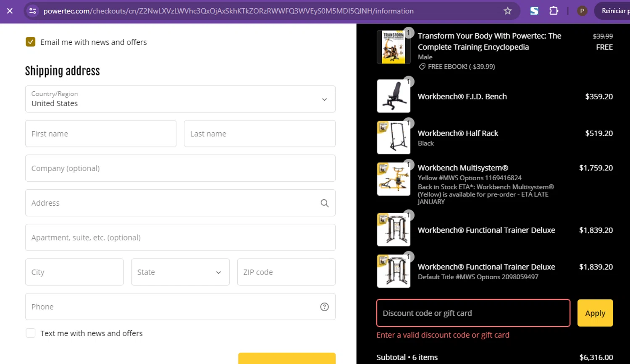Image resolution: width=630 pixels, height=364 pixels.
Task: Click the phone help question-mark icon
Action: pos(324,307)
